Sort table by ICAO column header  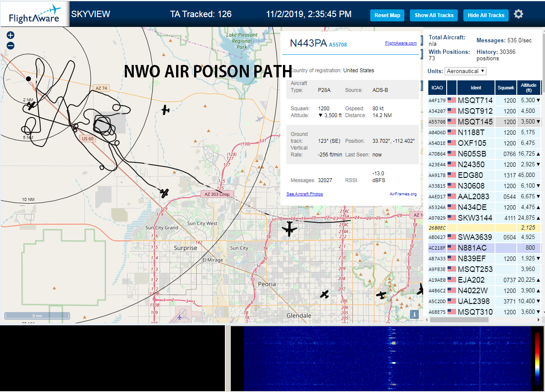click(437, 88)
